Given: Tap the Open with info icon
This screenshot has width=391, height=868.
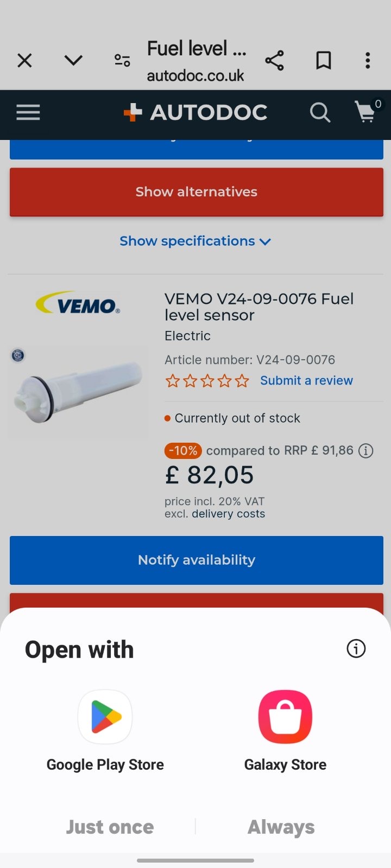Looking at the screenshot, I should (356, 648).
